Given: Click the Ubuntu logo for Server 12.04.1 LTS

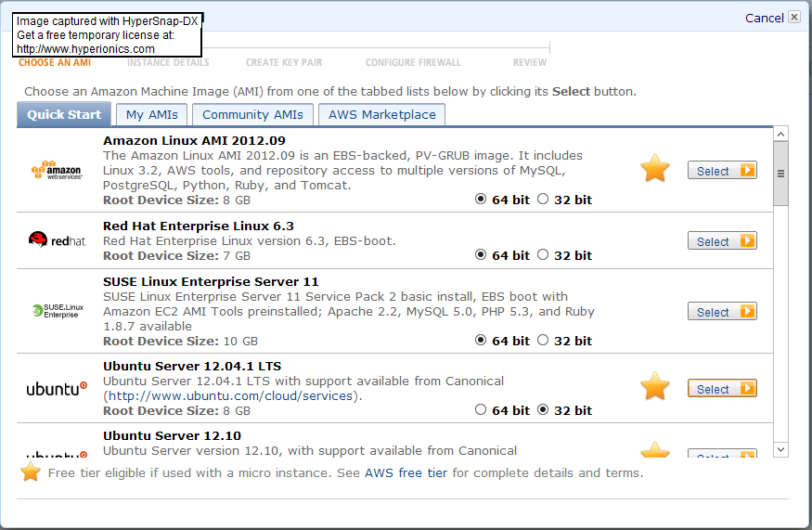Looking at the screenshot, I should (57, 388).
